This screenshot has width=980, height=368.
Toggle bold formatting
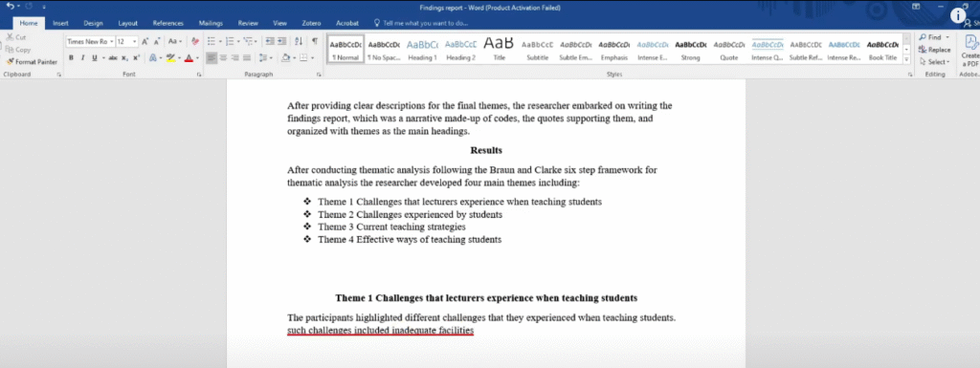(71, 58)
